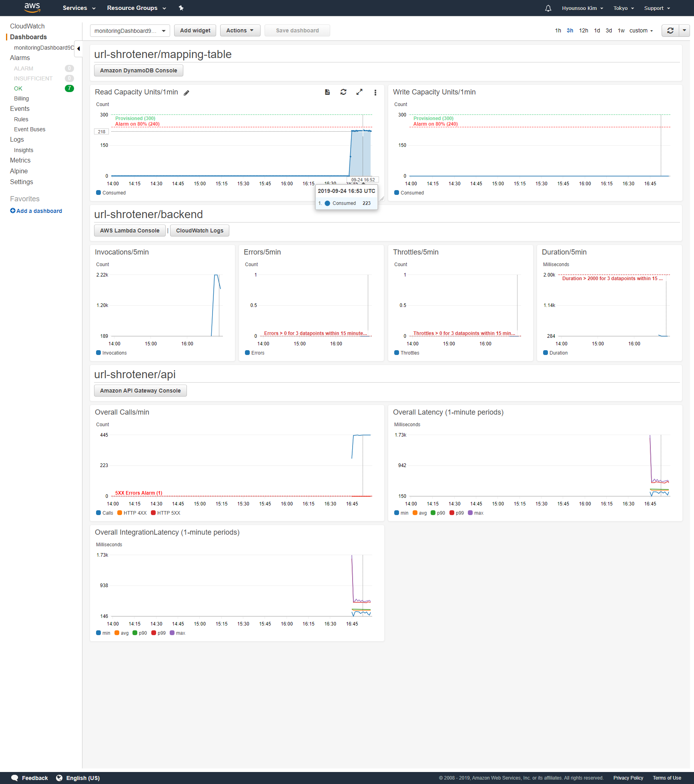Click the globe language icon
Viewport: 694px width, 784px height.
[x=59, y=778]
